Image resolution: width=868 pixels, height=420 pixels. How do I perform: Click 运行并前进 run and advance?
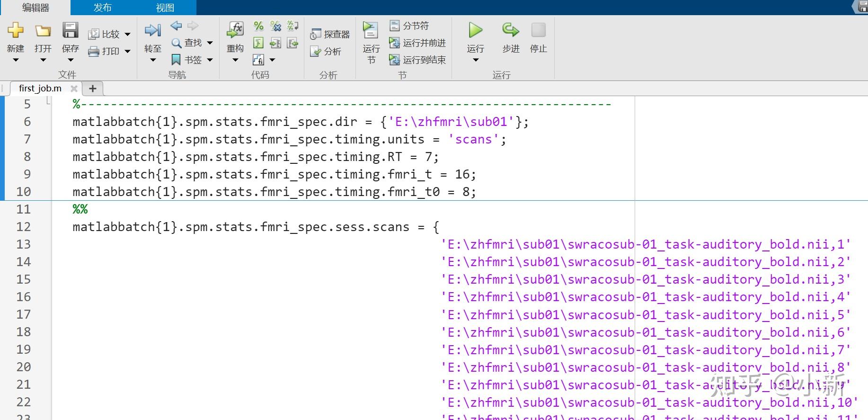[x=417, y=43]
